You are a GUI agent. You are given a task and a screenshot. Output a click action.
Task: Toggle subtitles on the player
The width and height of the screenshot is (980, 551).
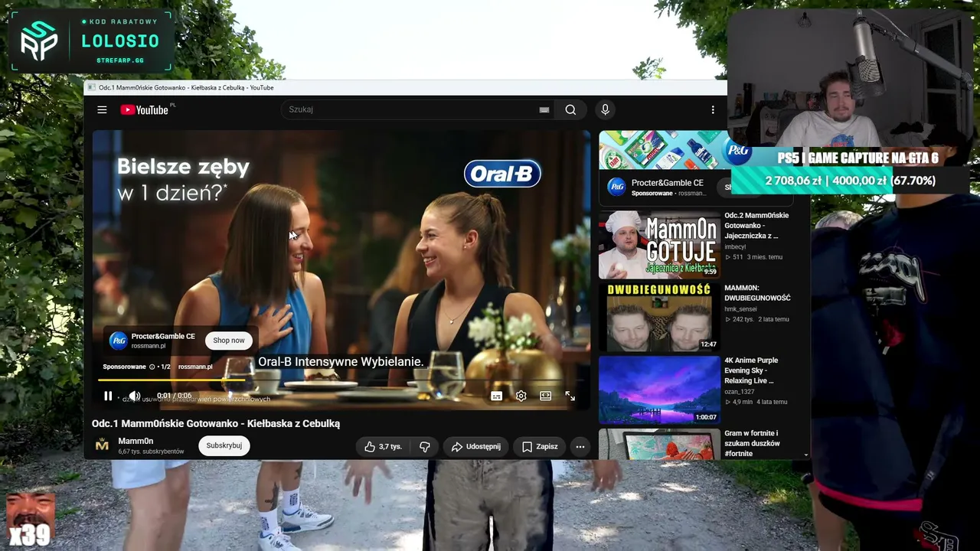(496, 396)
